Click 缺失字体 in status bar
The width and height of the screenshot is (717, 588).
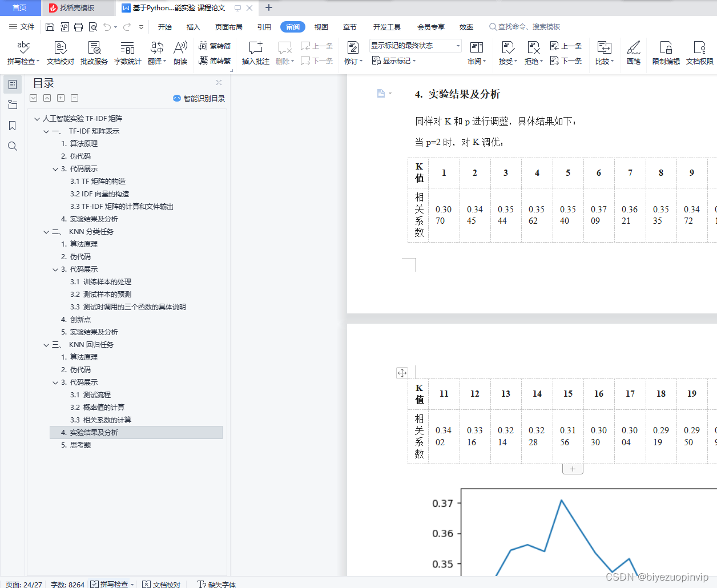point(216,584)
